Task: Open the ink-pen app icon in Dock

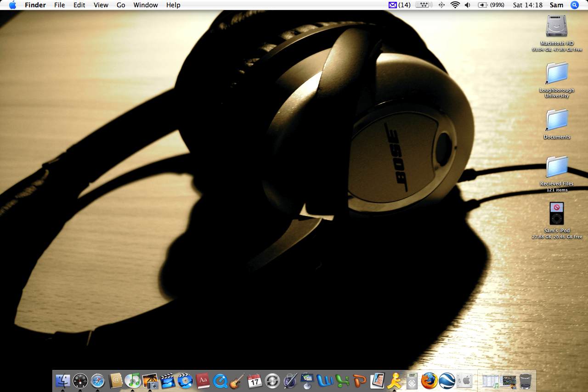Action: point(290,381)
